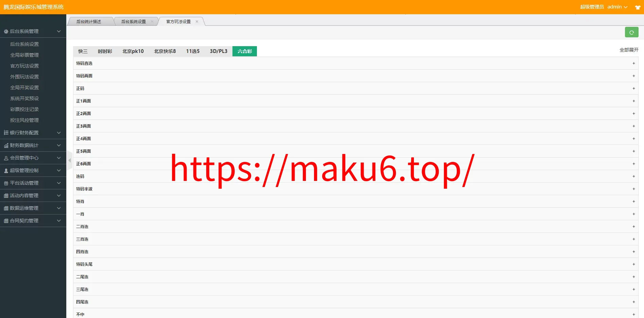
Task: Expand the 四尾连 row plus sign
Action: click(634, 302)
